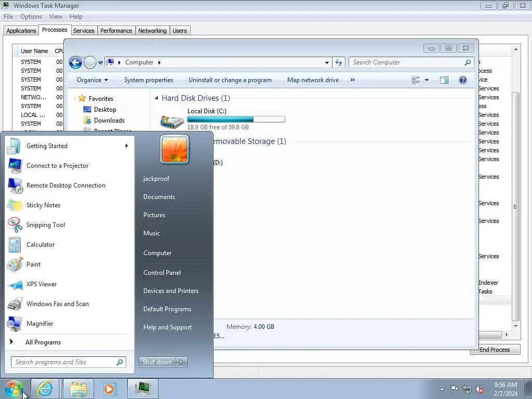The height and width of the screenshot is (399, 532).
Task: Launch Windows Media Player from taskbar
Action: [110, 389]
